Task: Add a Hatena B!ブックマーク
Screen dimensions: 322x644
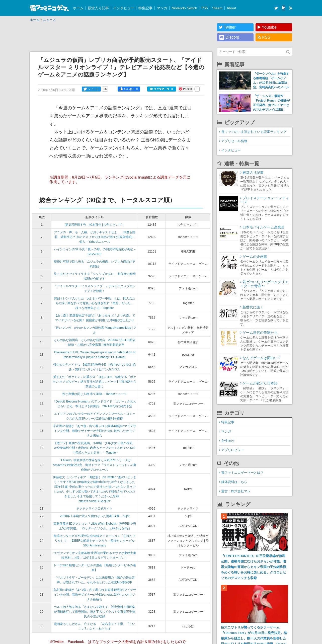Action: coord(162,89)
